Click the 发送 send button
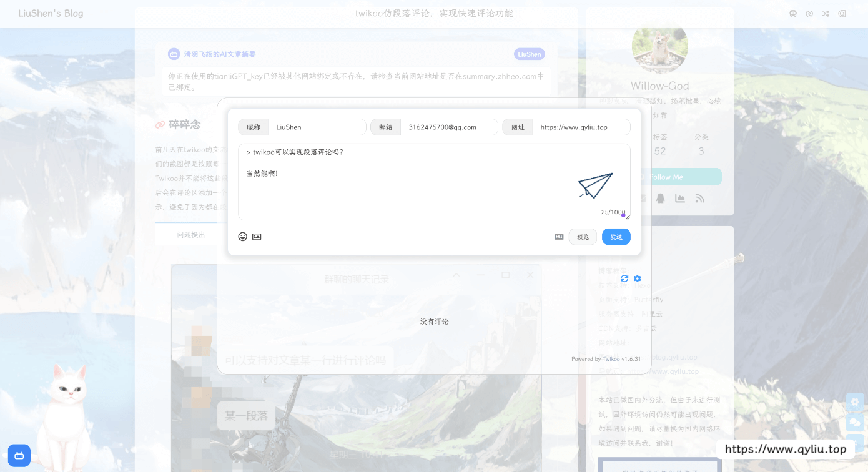Screen dimensions: 868x472 [616, 237]
